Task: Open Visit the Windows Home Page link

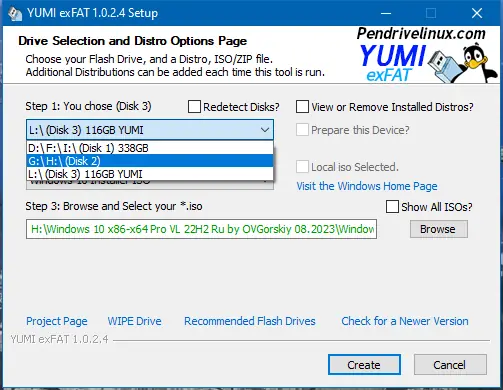Action: point(367,186)
